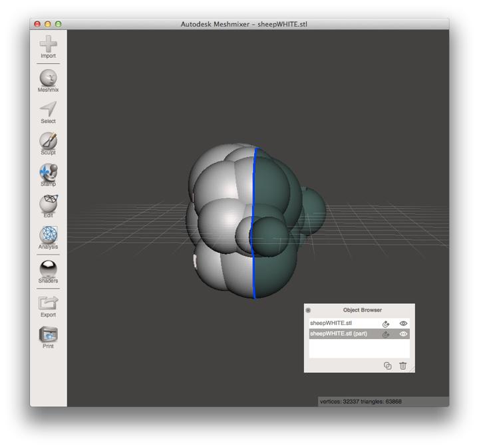Activate the Select tool

tap(48, 112)
